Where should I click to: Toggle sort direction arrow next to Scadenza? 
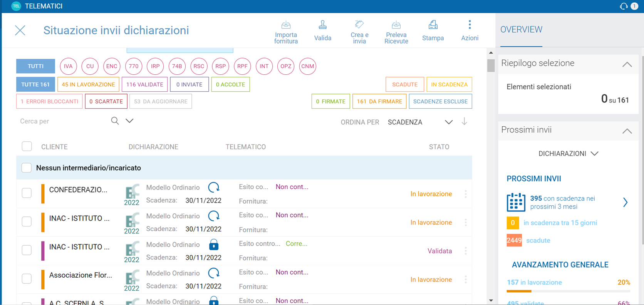(465, 122)
